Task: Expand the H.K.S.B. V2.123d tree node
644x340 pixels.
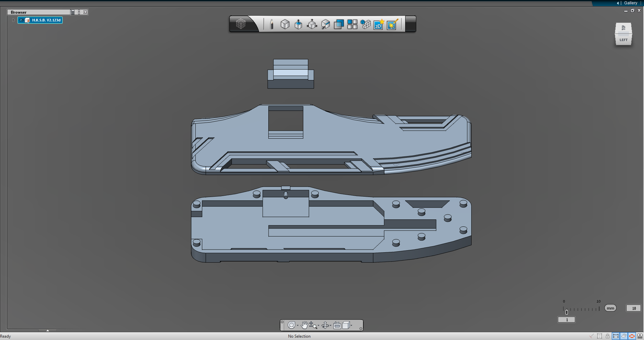Action: 13,20
